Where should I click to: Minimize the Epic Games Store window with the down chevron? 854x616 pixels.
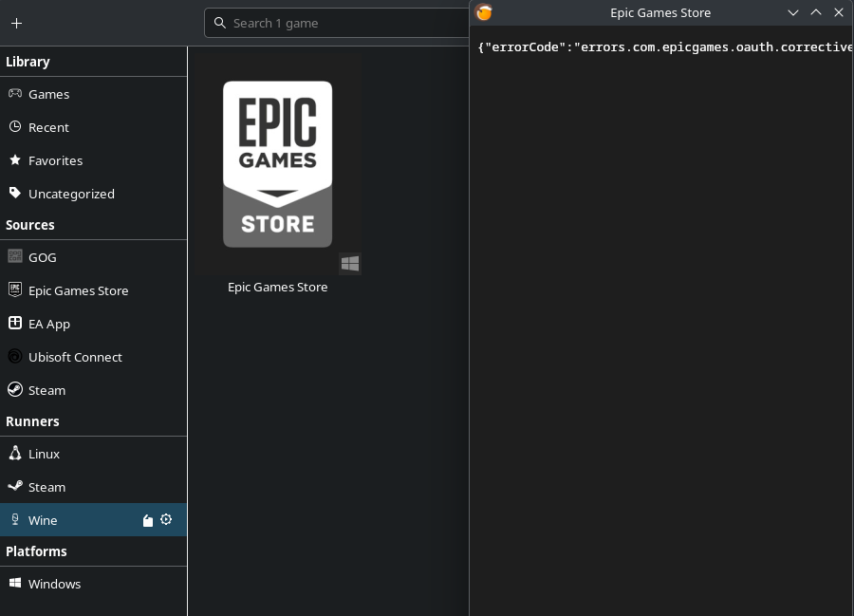[x=793, y=12]
